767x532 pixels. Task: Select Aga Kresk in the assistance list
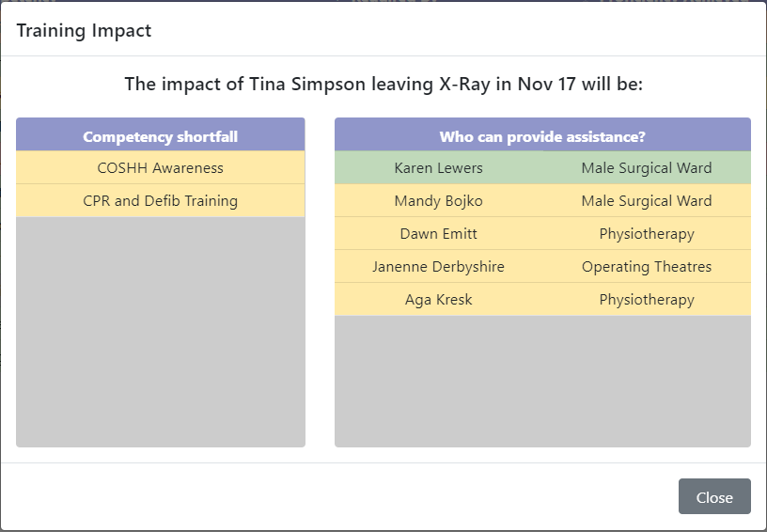pyautogui.click(x=439, y=299)
